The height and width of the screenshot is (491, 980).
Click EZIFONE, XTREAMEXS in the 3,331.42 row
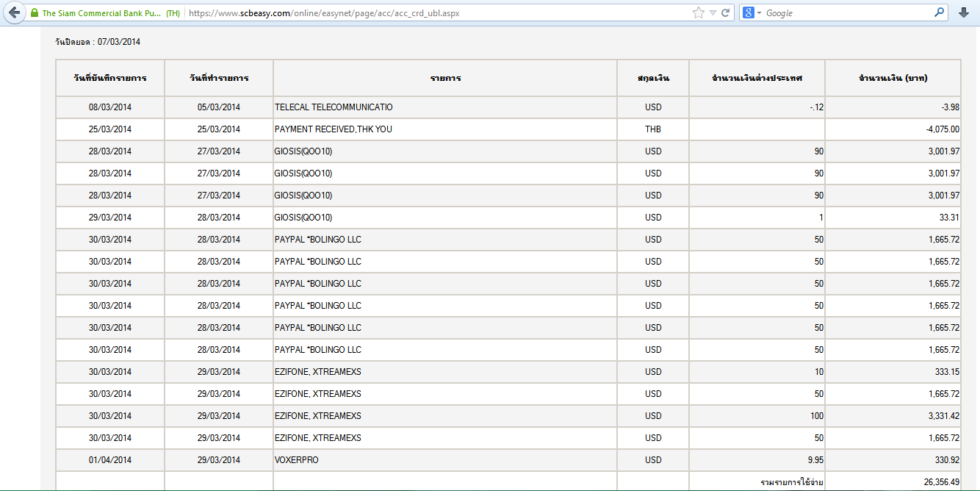318,416
